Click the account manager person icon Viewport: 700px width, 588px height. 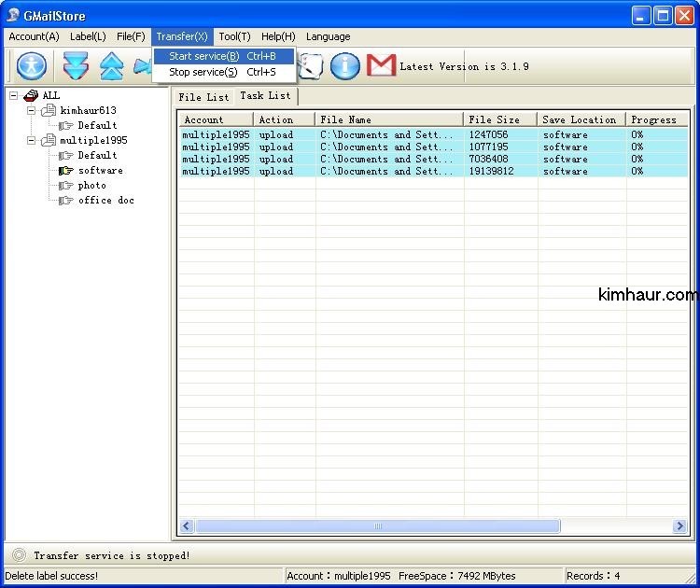(33, 65)
